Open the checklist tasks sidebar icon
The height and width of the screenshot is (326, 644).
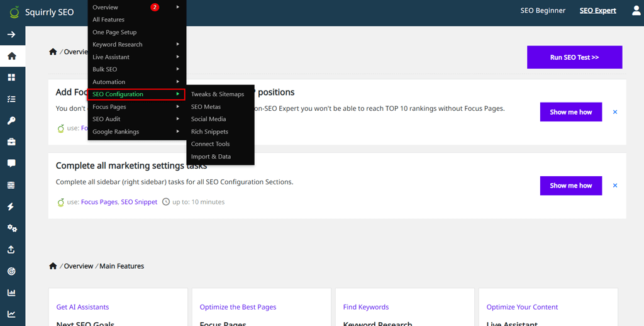(11, 99)
